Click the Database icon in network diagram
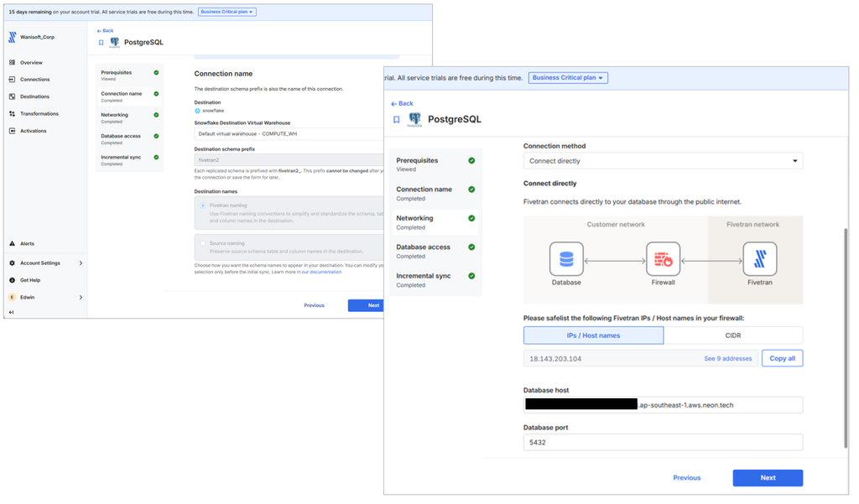Viewport: 859px width, 504px height. (x=566, y=258)
